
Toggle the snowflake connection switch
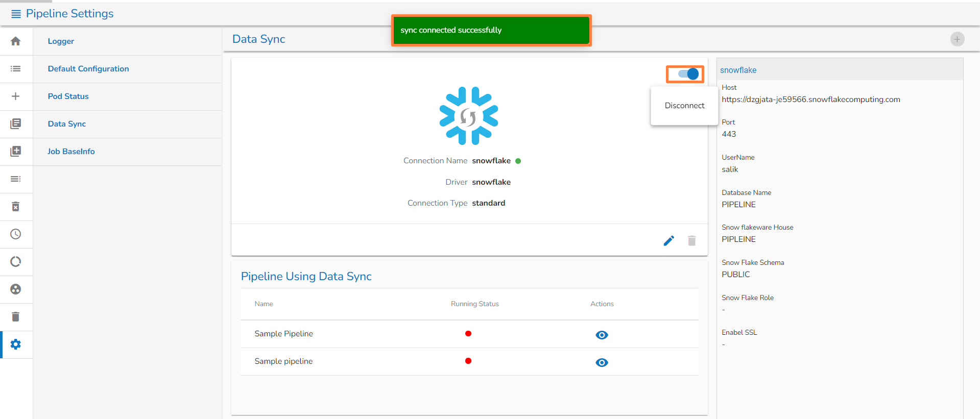click(688, 74)
